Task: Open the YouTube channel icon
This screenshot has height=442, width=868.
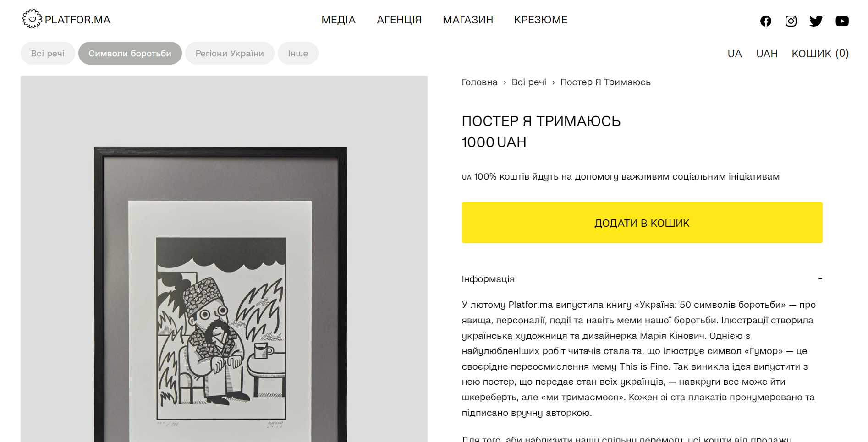Action: (842, 21)
